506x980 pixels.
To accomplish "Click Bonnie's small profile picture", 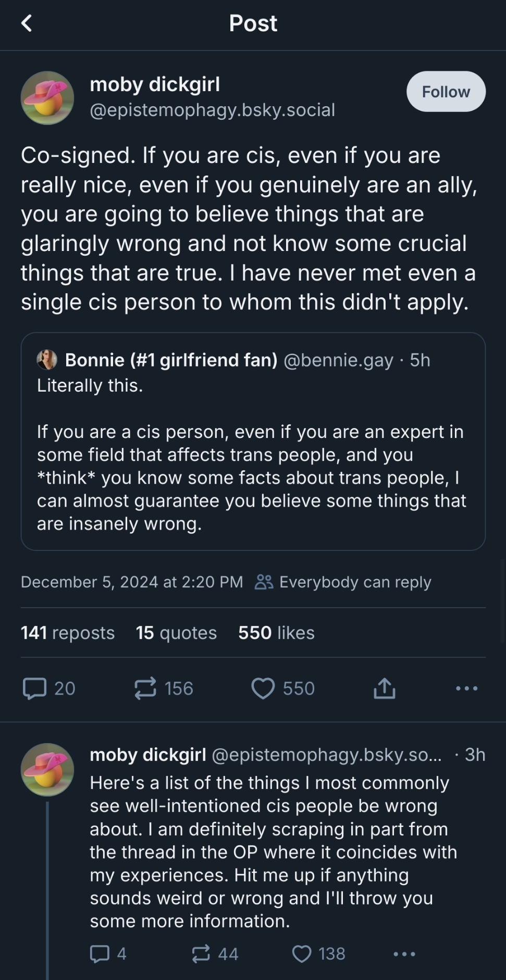I will coord(47,360).
